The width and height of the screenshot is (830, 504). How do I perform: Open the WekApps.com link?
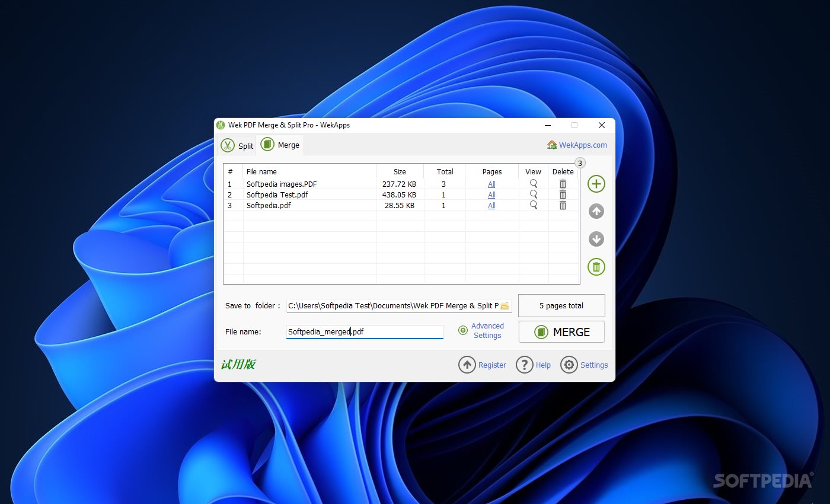coord(583,145)
